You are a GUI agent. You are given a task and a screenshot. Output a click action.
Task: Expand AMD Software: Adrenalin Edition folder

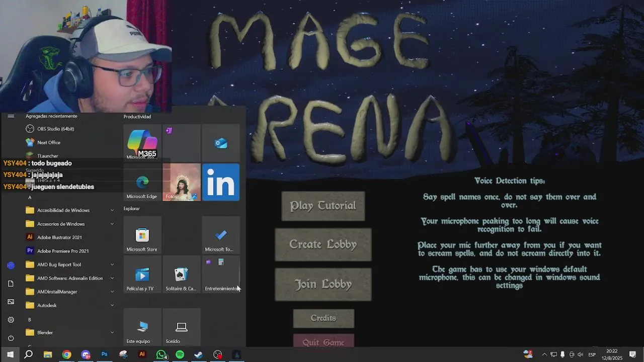click(70, 278)
